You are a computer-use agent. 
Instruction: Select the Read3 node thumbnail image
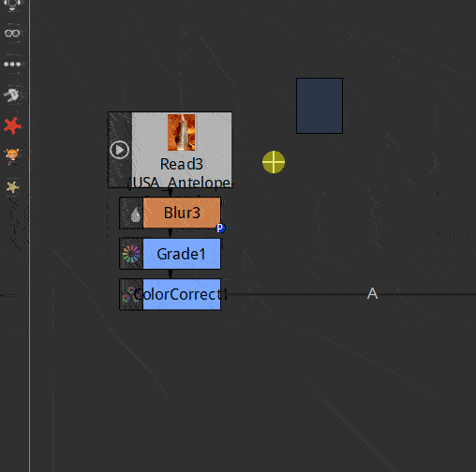[x=182, y=132]
